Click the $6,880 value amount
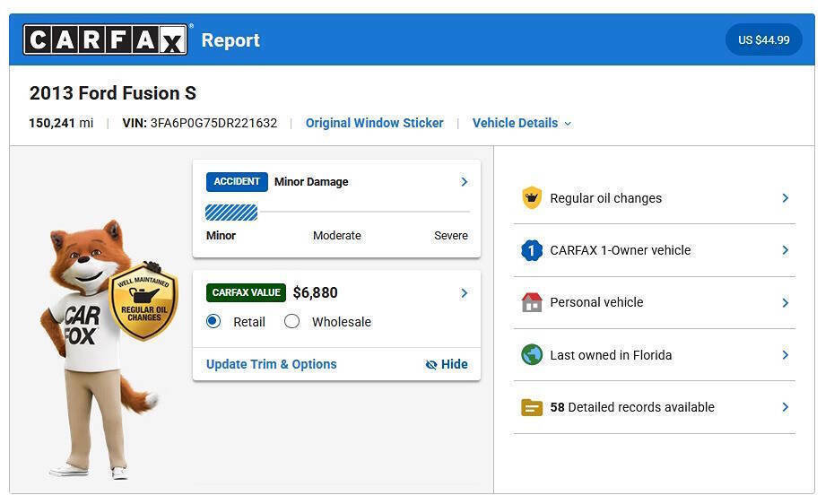Image resolution: width=834 pixels, height=504 pixels. pos(315,292)
